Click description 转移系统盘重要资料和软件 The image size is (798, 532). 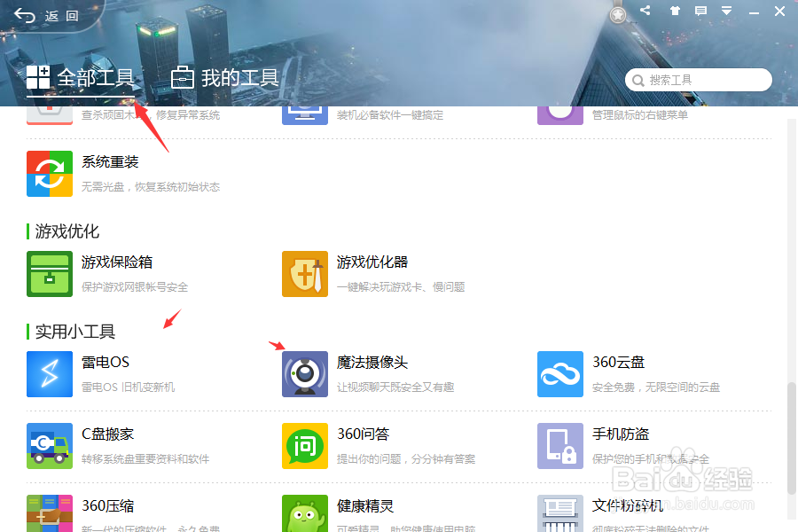[145, 459]
